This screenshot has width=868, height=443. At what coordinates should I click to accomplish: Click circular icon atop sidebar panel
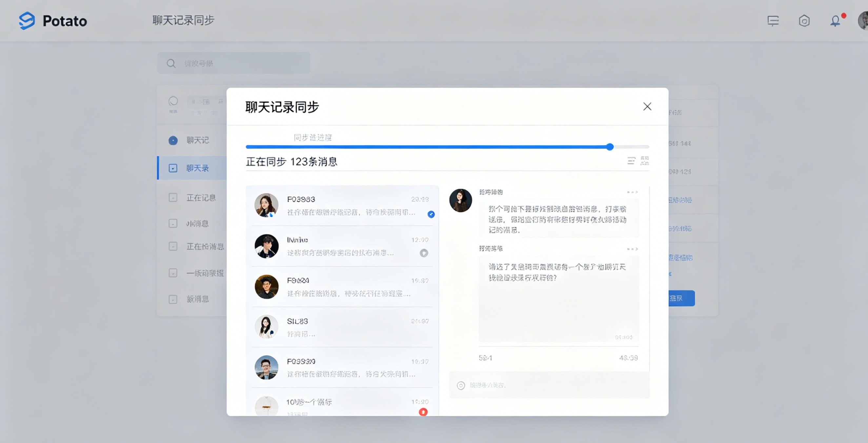(x=173, y=101)
